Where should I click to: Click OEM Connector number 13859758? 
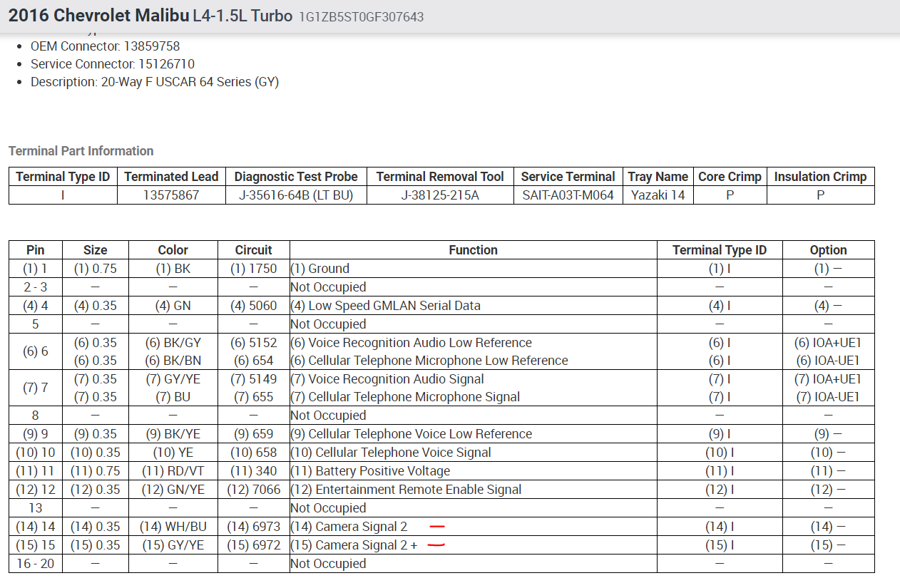pyautogui.click(x=151, y=46)
